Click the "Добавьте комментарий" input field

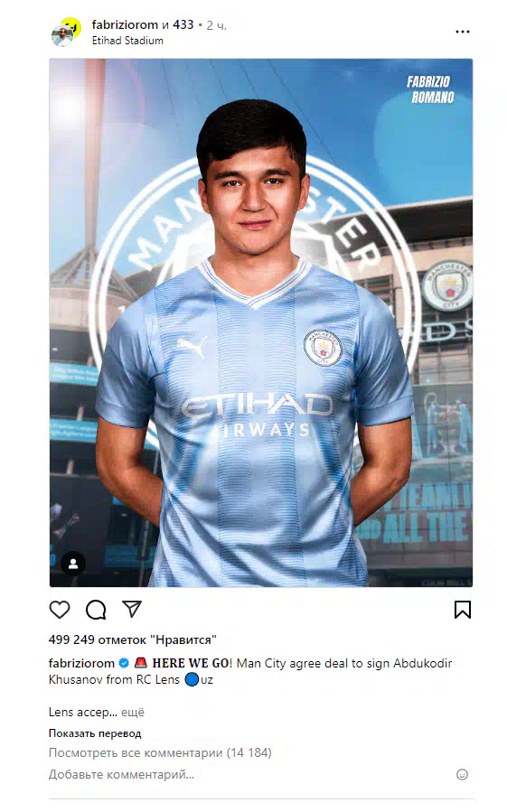tap(249, 775)
